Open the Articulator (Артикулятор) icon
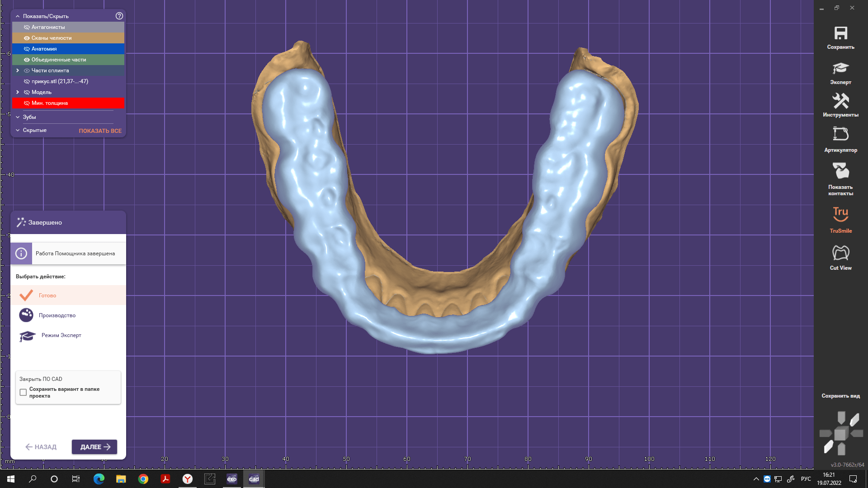The image size is (868, 488). click(840, 134)
